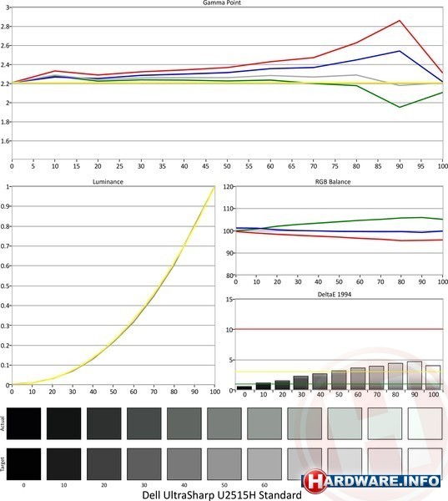Click the blue gamma line peak at 90

coord(400,51)
